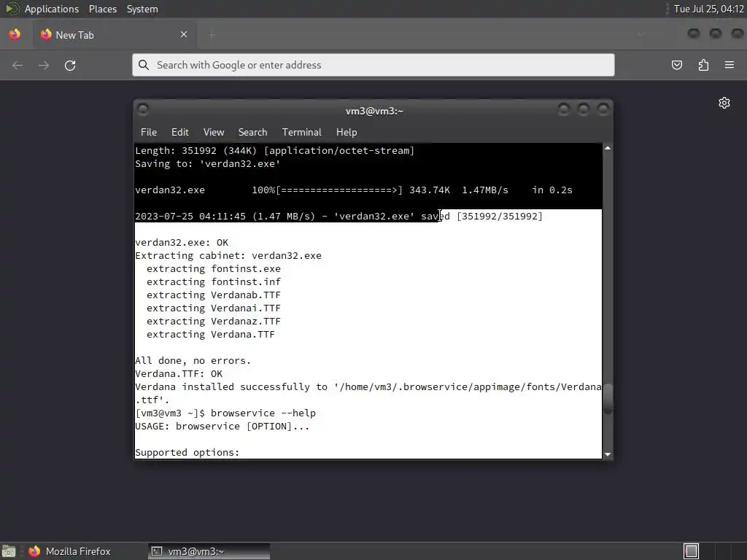The image size is (747, 560).
Task: Click the Firefox forward arrow
Action: (x=44, y=65)
